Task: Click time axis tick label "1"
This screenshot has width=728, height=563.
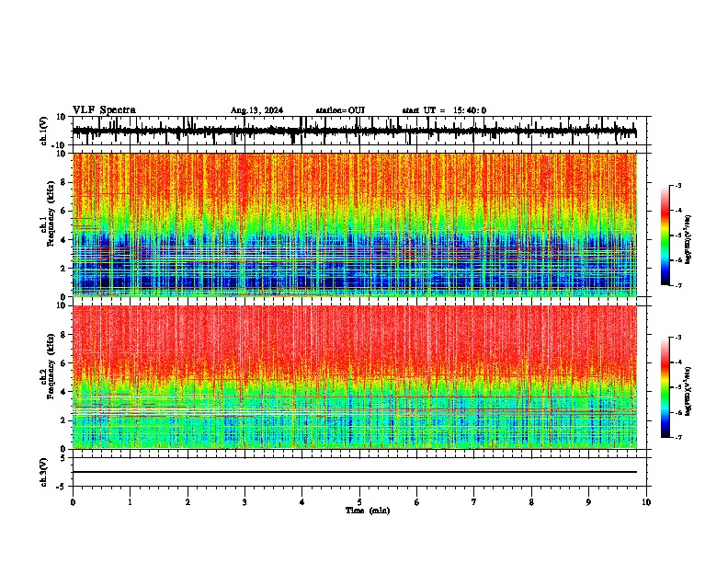Action: coord(130,502)
